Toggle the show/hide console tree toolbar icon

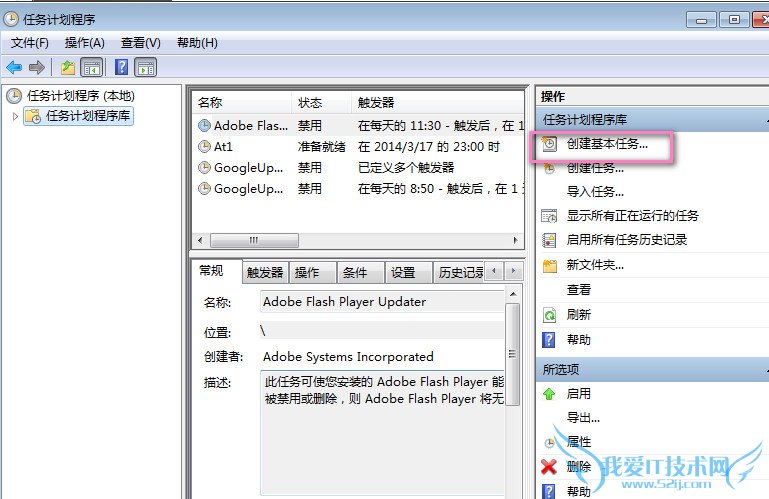click(92, 67)
